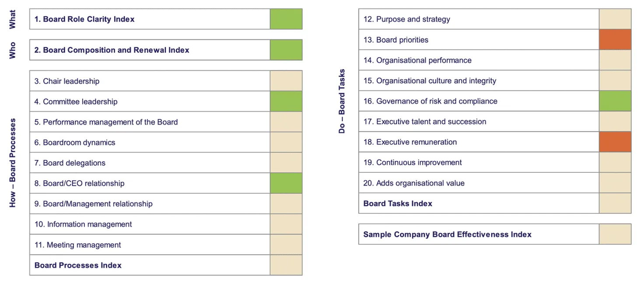Click the Purpose and strategy row
This screenshot has width=644, height=286.
(x=406, y=19)
